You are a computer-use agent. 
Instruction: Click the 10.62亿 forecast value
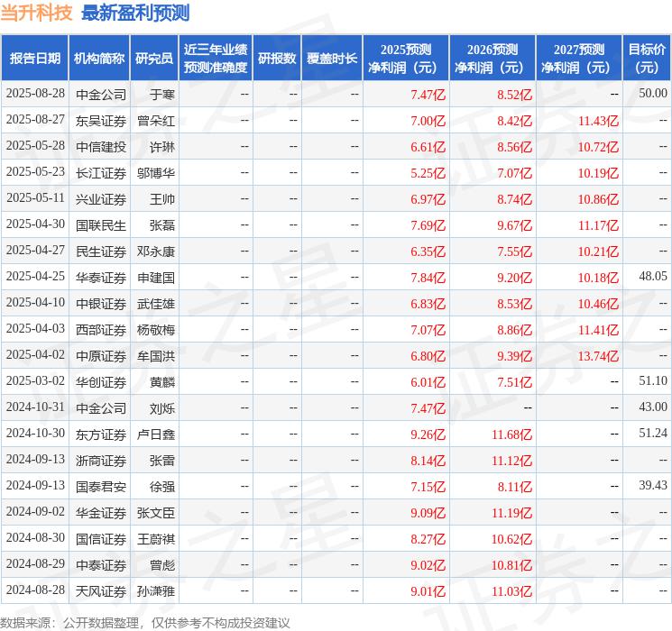coord(511,539)
